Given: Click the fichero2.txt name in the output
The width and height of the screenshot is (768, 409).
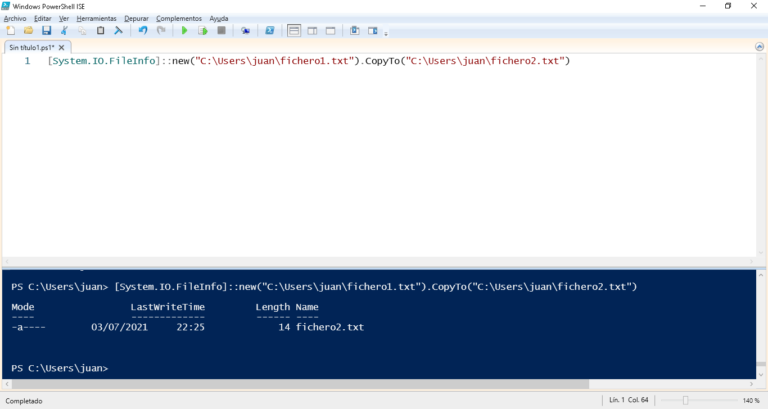Looking at the screenshot, I should click(330, 327).
